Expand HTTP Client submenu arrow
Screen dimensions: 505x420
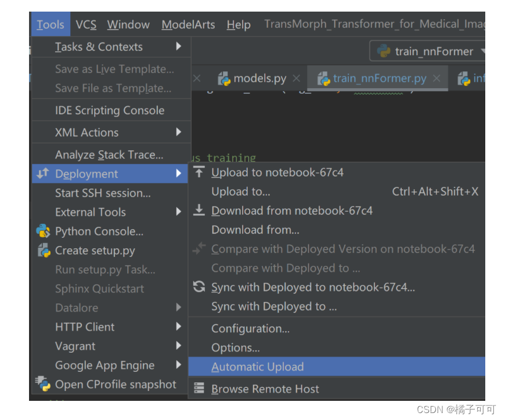[178, 327]
